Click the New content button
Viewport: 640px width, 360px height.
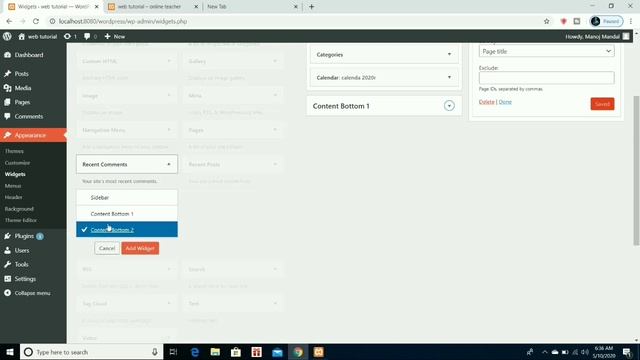(115, 36)
